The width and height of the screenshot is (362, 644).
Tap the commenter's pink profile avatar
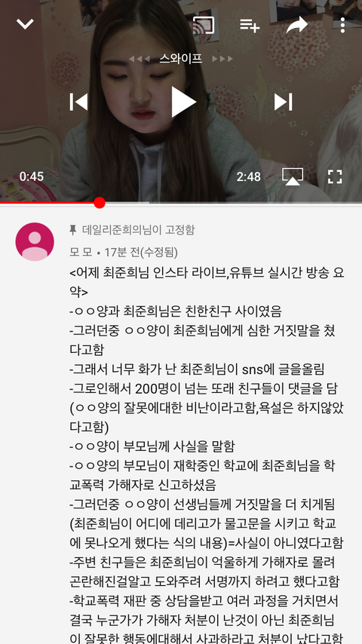pos(35,242)
